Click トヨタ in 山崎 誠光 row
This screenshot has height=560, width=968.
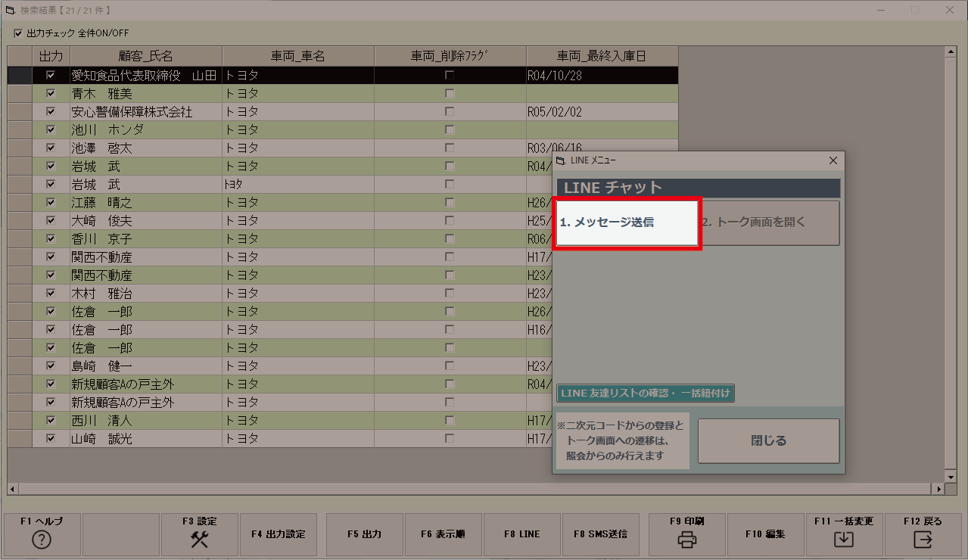(298, 439)
